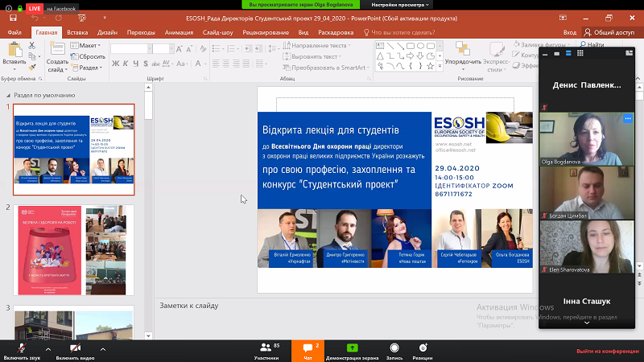Toggle Align Left paragraph alignment
This screenshot has width=644, height=362.
[216, 64]
